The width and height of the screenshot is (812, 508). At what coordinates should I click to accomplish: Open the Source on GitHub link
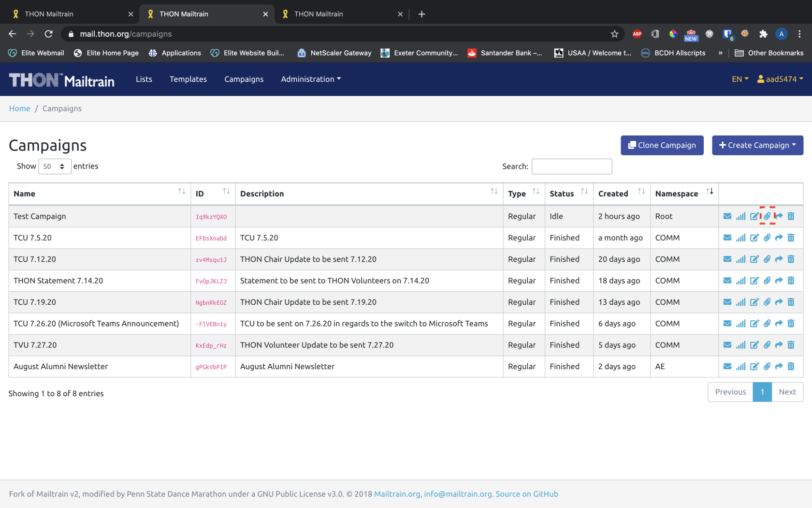(527, 494)
